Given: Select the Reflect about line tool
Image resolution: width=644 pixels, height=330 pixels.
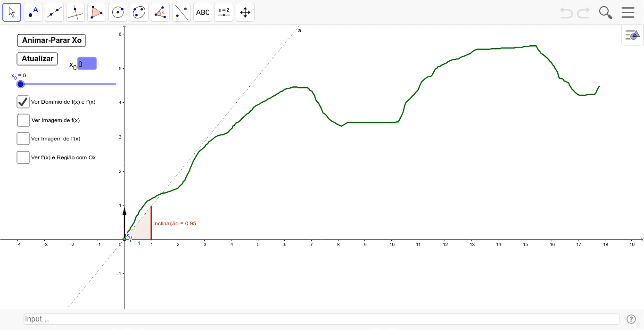Looking at the screenshot, I should coord(182,12).
